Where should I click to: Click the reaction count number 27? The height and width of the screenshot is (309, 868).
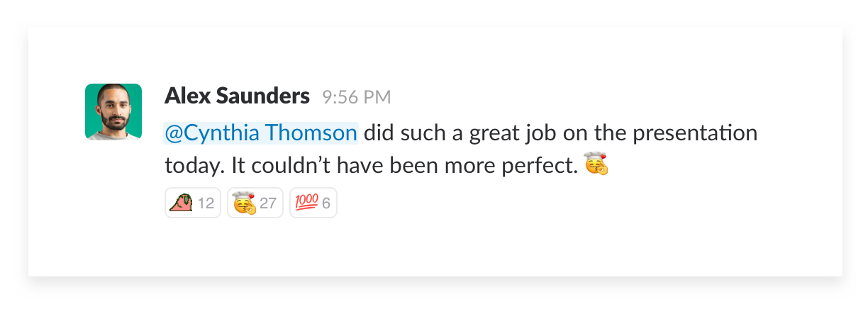point(267,204)
